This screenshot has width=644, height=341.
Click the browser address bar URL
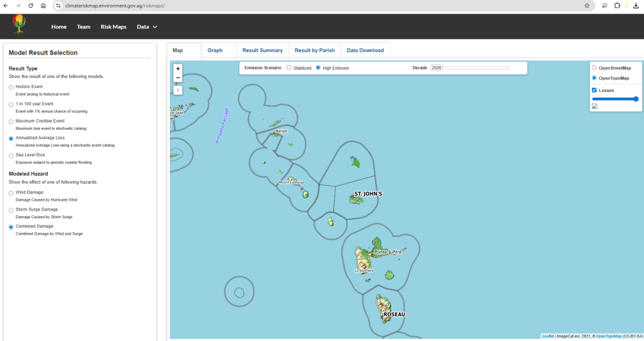click(x=115, y=5)
